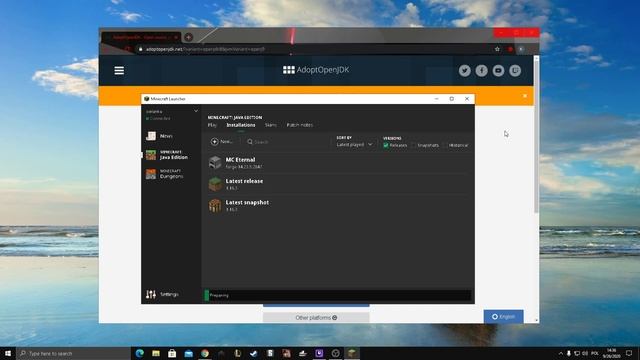640x360 pixels.
Task: Toggle the Releases versions checkbox
Action: point(386,145)
